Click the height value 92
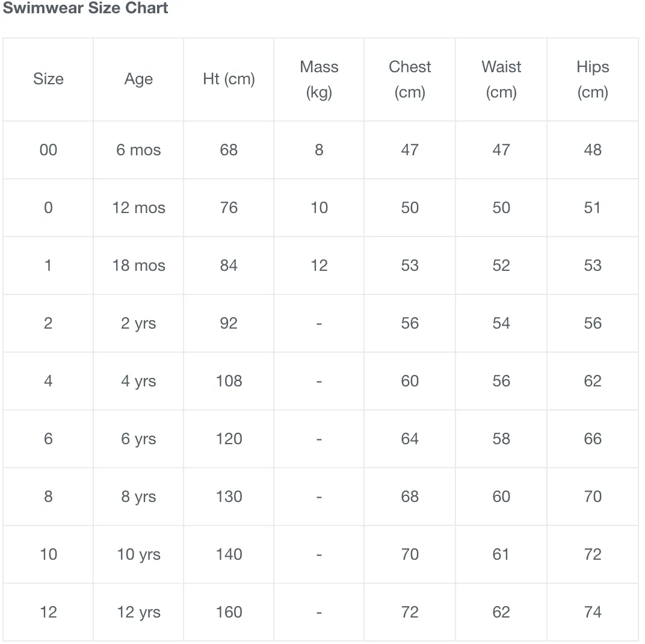Screen dimensions: 645x644 (229, 323)
